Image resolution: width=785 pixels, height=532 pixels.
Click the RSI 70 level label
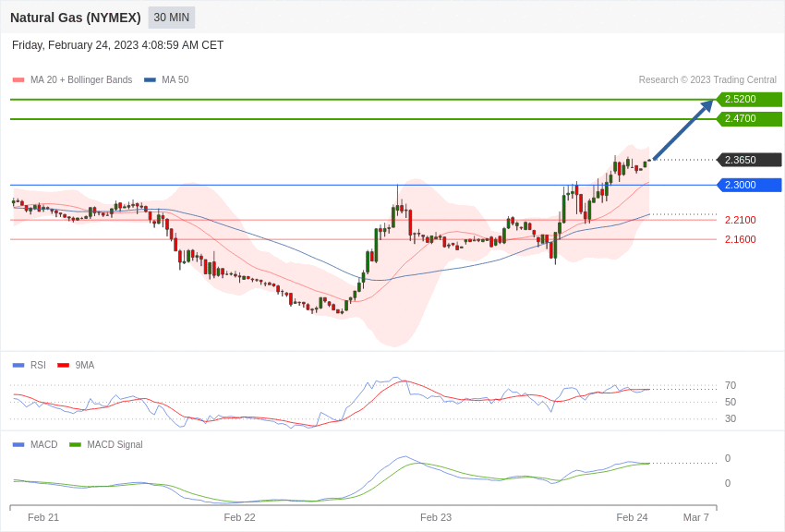pos(731,385)
